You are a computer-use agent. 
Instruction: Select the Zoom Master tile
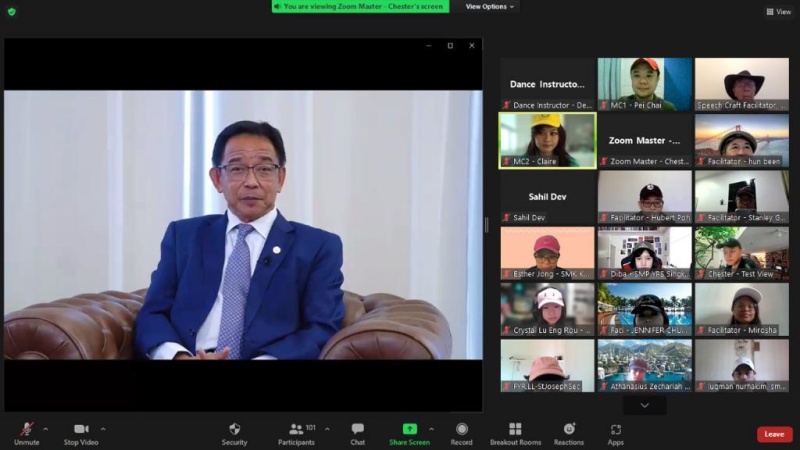[645, 141]
